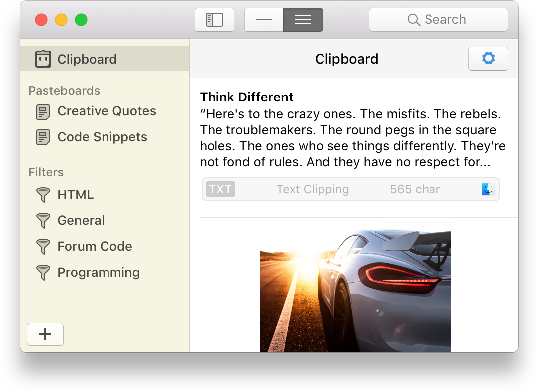
Task: Switch to compact single-line view
Action: click(x=264, y=19)
